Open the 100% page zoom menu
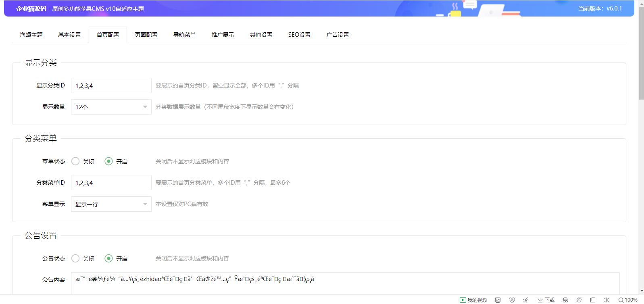Image resolution: width=644 pixels, height=304 pixels. point(628,300)
